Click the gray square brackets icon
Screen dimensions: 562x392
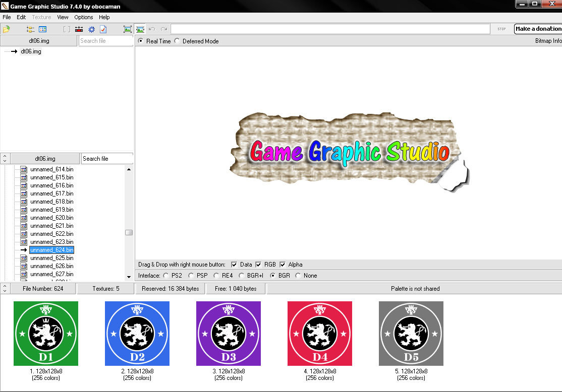click(67, 29)
